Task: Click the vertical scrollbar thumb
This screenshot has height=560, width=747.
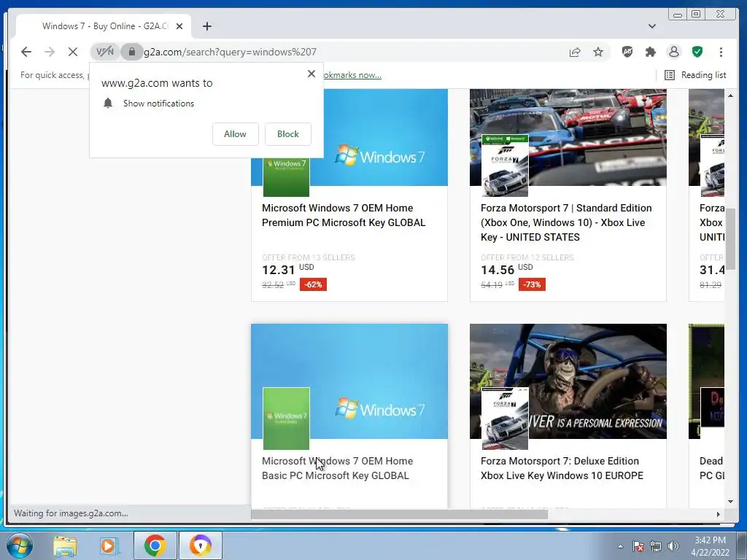Action: (730, 239)
